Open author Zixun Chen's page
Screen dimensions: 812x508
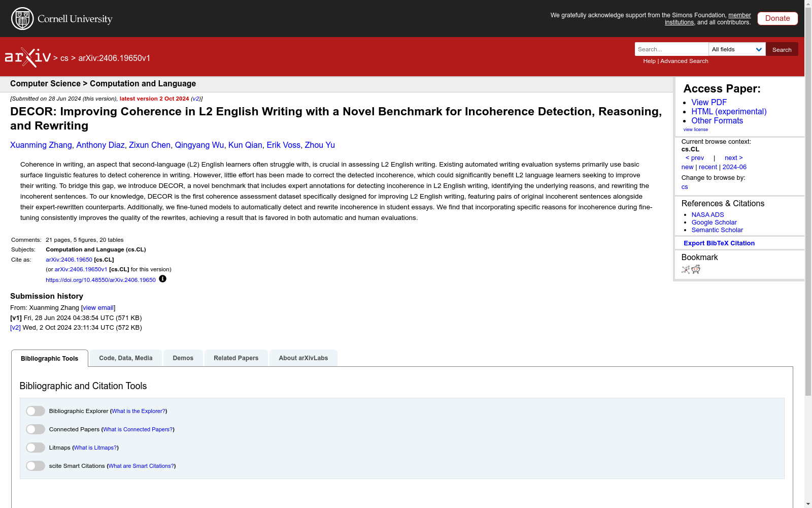click(x=150, y=145)
